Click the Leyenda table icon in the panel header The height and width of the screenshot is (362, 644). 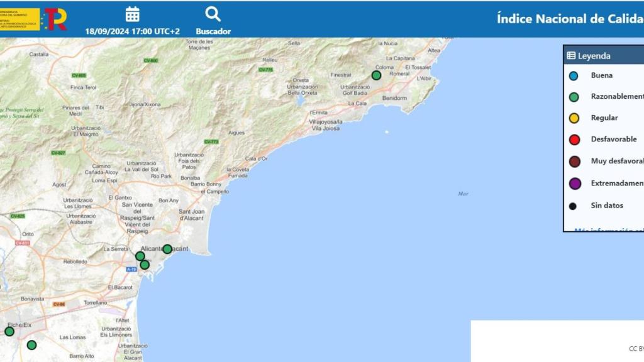pyautogui.click(x=571, y=56)
